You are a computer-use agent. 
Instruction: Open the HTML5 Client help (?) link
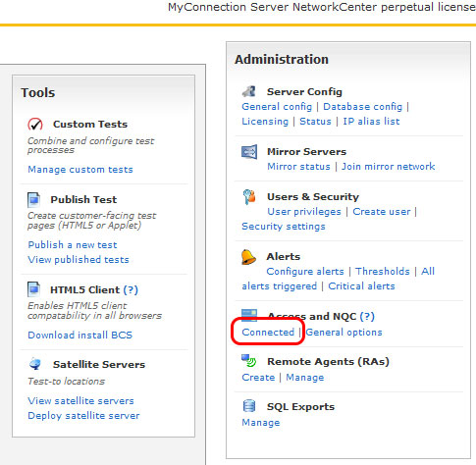131,289
